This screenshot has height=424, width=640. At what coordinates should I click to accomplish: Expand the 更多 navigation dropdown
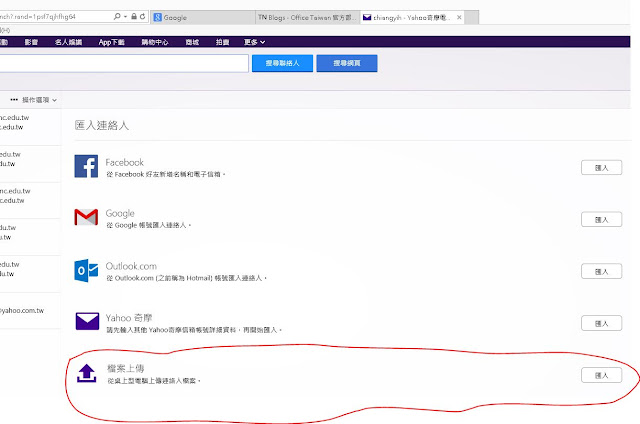[254, 42]
